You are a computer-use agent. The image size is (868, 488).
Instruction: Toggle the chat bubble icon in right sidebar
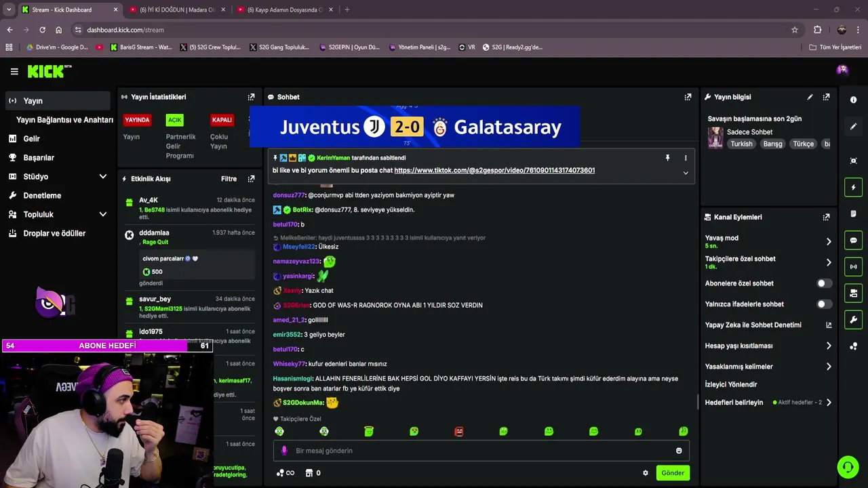click(x=853, y=240)
